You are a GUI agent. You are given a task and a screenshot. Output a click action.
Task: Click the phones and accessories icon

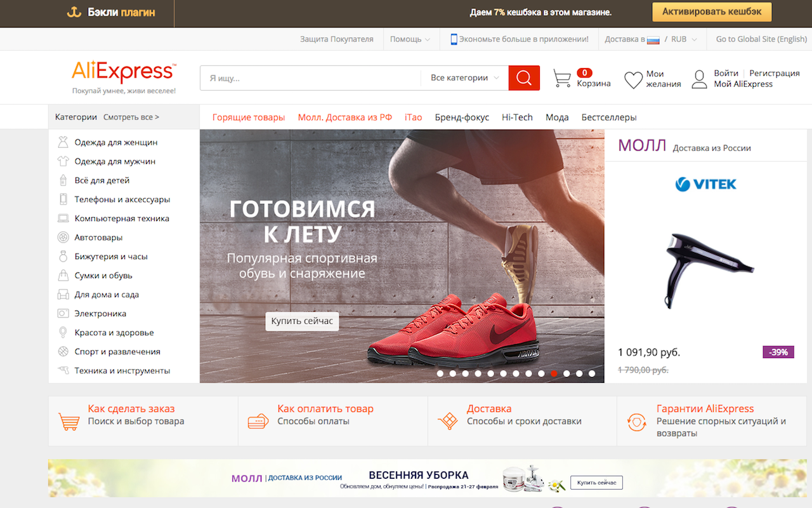[x=63, y=199]
